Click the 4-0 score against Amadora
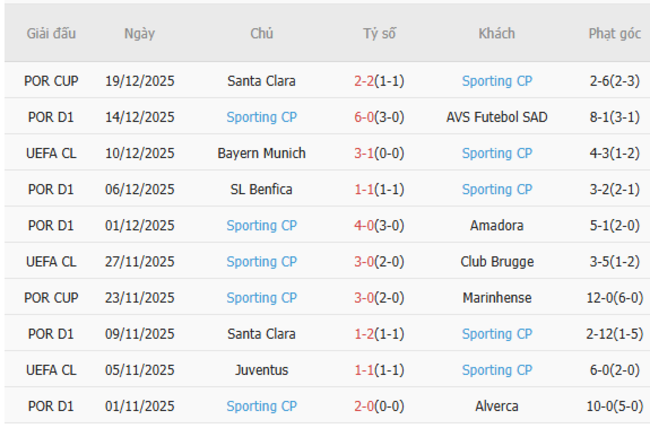 pos(364,226)
